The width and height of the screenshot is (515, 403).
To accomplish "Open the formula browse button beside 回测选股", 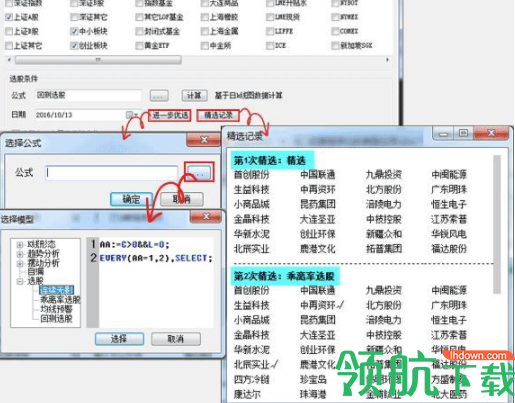I will [159, 96].
